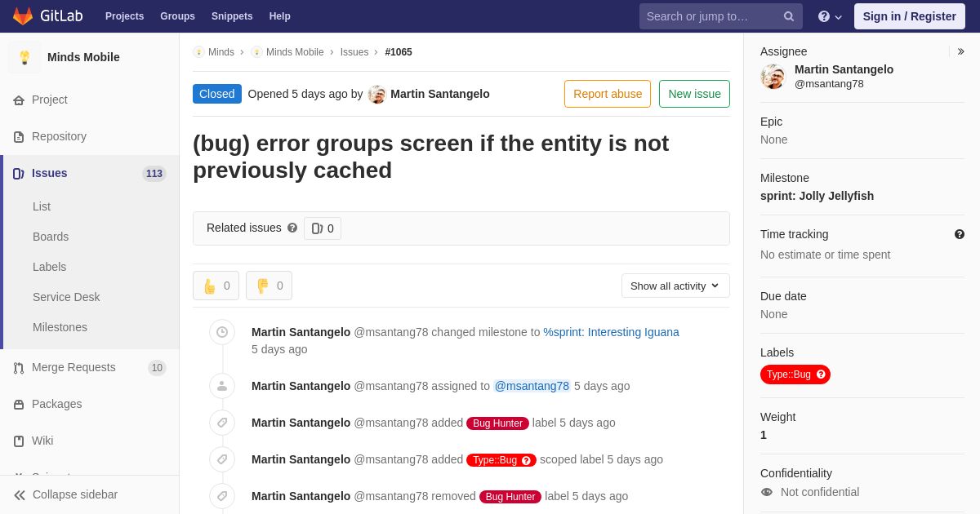Click the Related issues help icon

pos(292,228)
